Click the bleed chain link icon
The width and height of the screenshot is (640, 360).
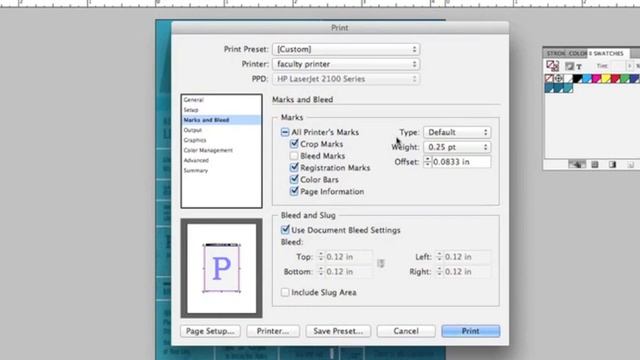click(381, 264)
